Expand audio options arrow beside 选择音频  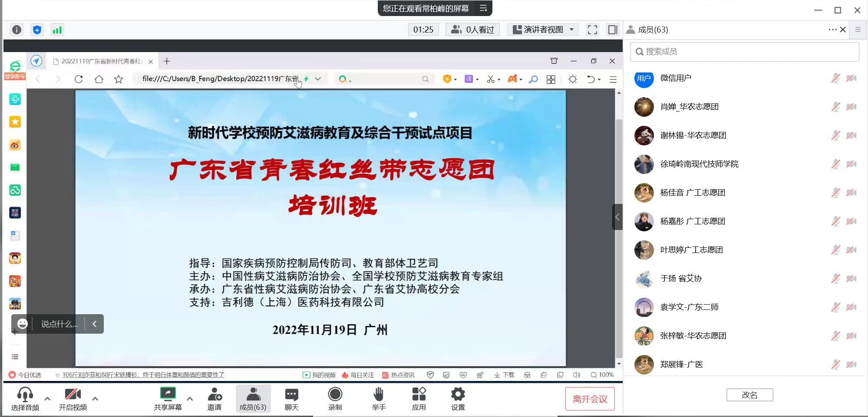click(47, 398)
